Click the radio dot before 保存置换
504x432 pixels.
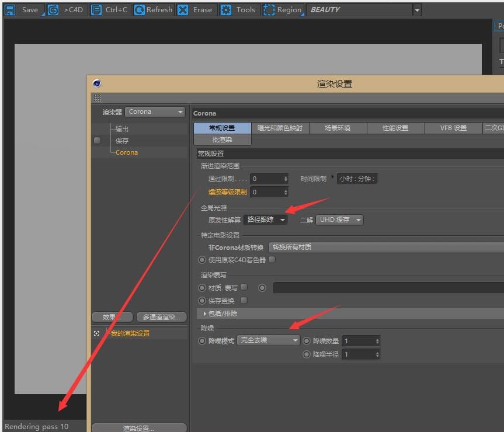click(202, 301)
